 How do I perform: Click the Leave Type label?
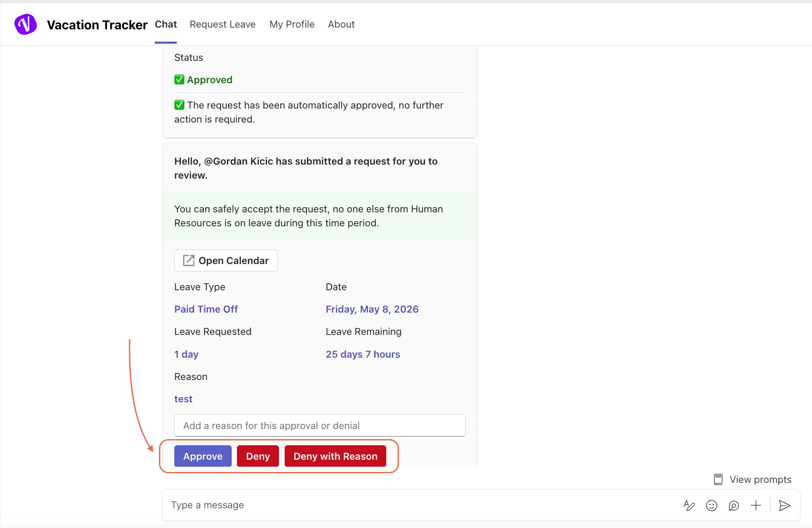pos(200,287)
